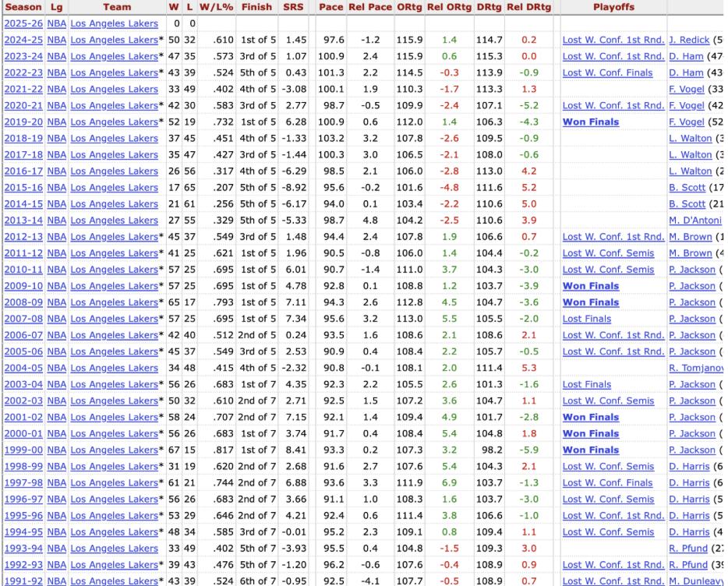Screen dimensions: 728x586
Task: Sort by the Finish column header
Action: tap(256, 7)
